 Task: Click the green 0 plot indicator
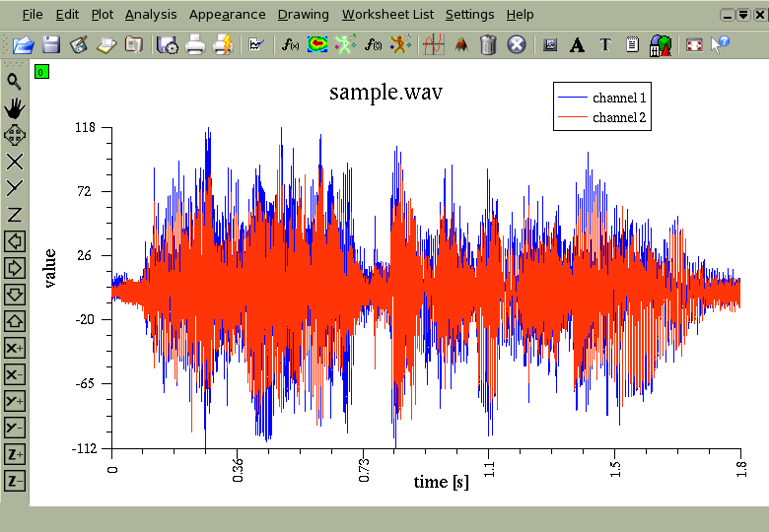[x=41, y=72]
